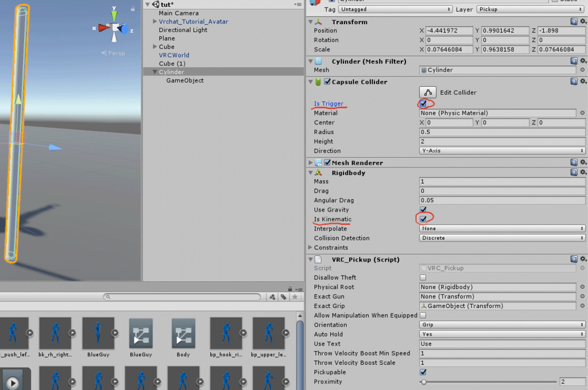Open Rigidbody component help icon
Screen dimensions: 588x390
coord(574,172)
